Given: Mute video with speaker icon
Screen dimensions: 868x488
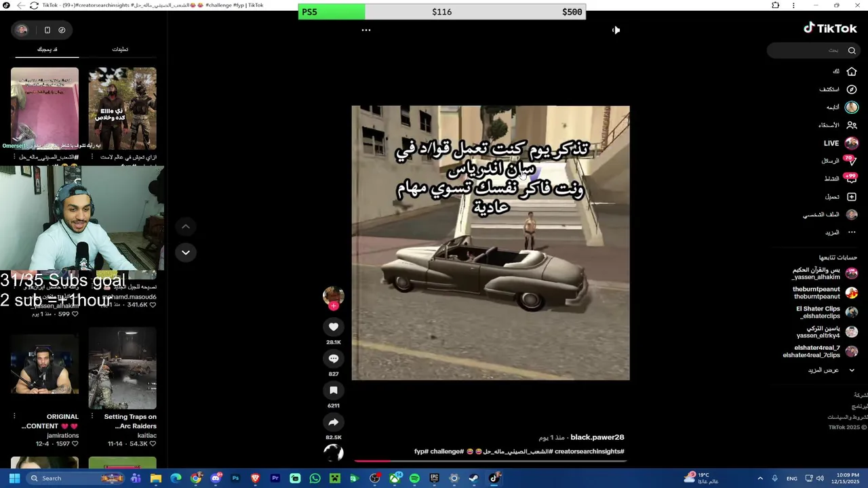Looking at the screenshot, I should coord(616,30).
